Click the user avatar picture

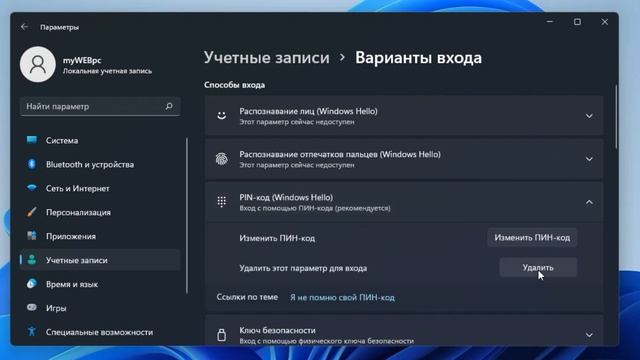click(38, 64)
